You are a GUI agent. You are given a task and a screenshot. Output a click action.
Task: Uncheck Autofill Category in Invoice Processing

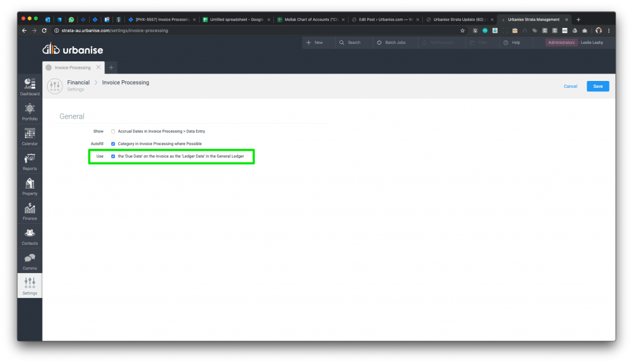pyautogui.click(x=113, y=144)
